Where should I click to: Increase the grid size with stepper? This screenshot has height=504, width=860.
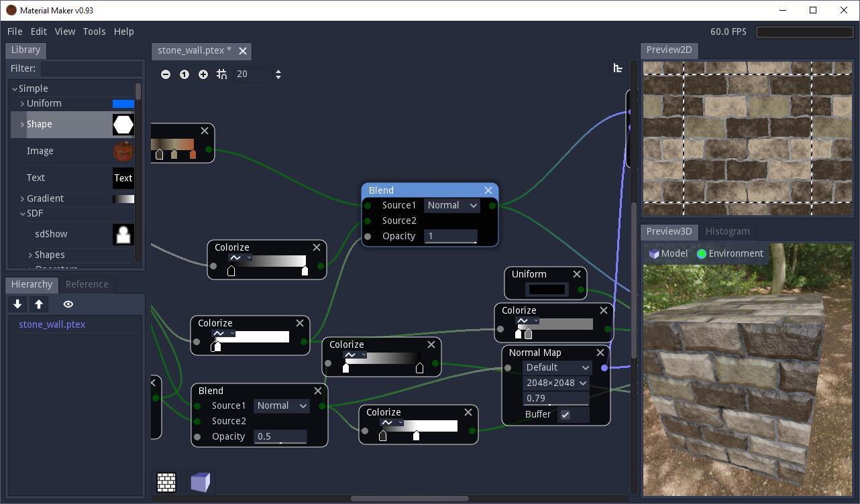point(278,71)
